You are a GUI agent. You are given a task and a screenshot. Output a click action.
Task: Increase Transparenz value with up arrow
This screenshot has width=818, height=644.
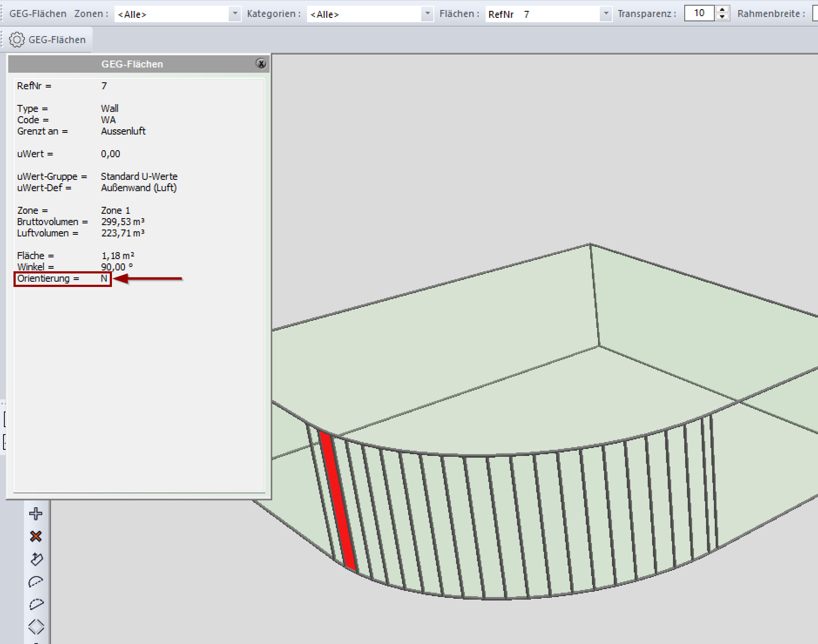(x=722, y=10)
